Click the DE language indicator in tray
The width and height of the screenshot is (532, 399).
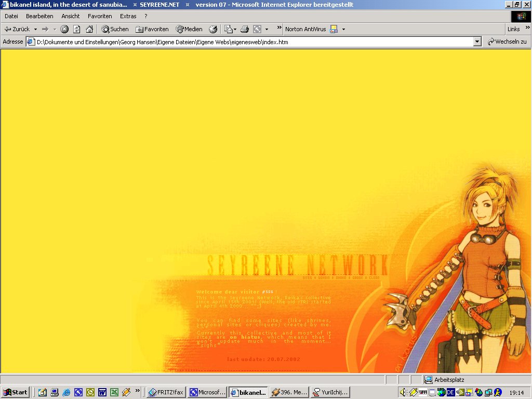pos(450,393)
